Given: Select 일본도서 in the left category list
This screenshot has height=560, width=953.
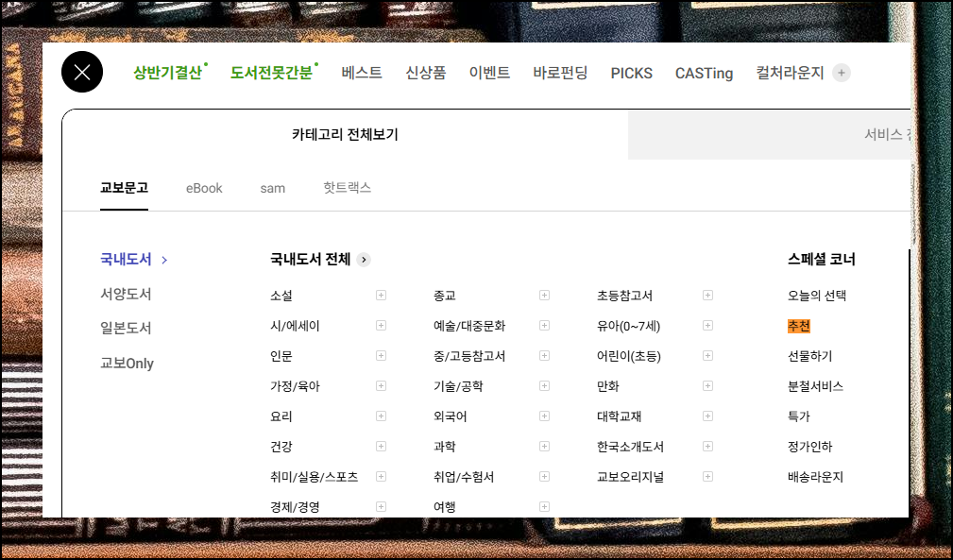Looking at the screenshot, I should point(126,328).
